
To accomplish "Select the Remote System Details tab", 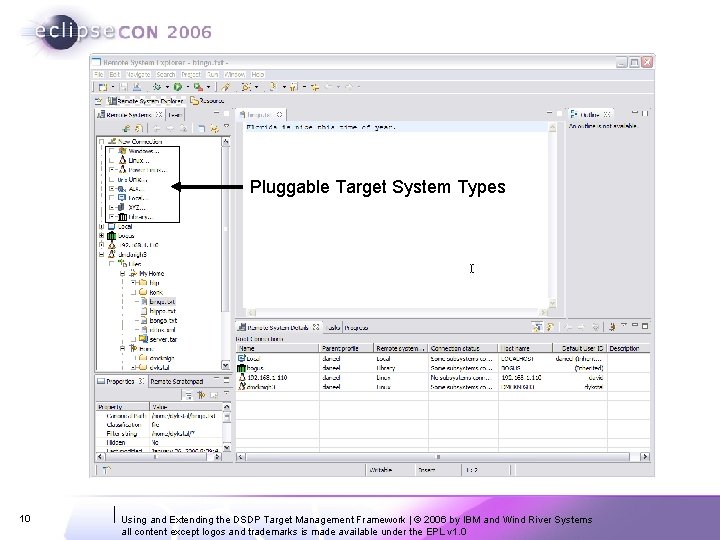I will [x=278, y=327].
